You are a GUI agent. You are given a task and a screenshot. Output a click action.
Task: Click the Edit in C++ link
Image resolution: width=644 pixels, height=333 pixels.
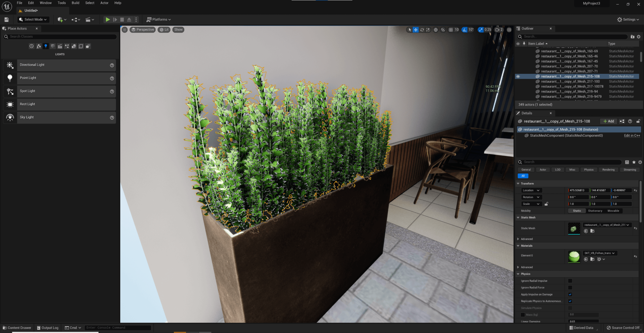point(632,136)
